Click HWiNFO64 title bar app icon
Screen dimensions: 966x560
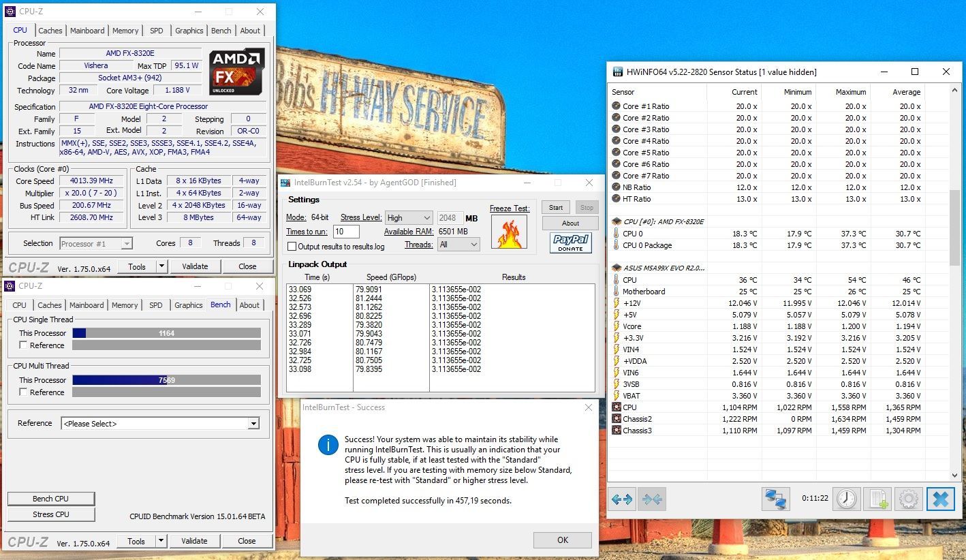pyautogui.click(x=618, y=72)
